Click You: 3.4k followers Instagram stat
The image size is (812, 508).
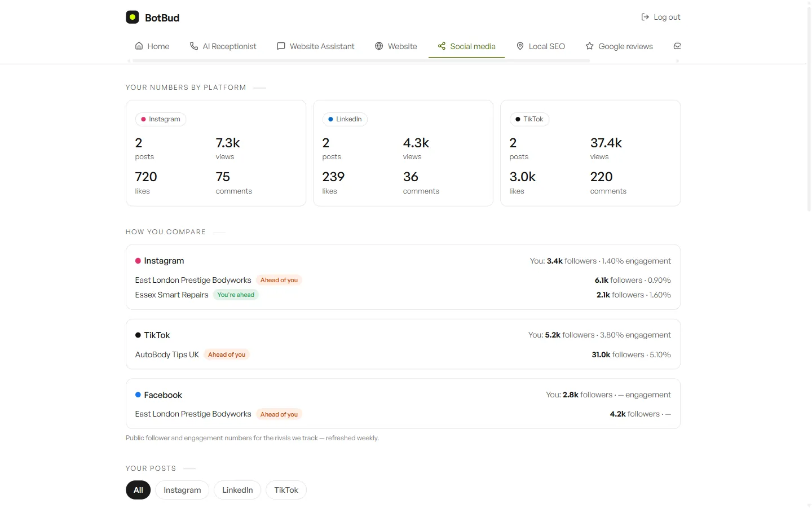[x=600, y=261]
